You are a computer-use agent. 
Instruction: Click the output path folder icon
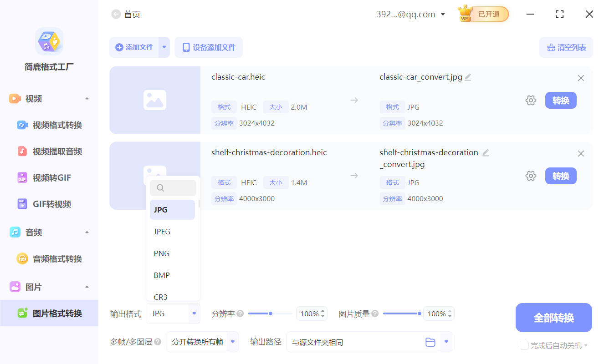click(x=430, y=342)
